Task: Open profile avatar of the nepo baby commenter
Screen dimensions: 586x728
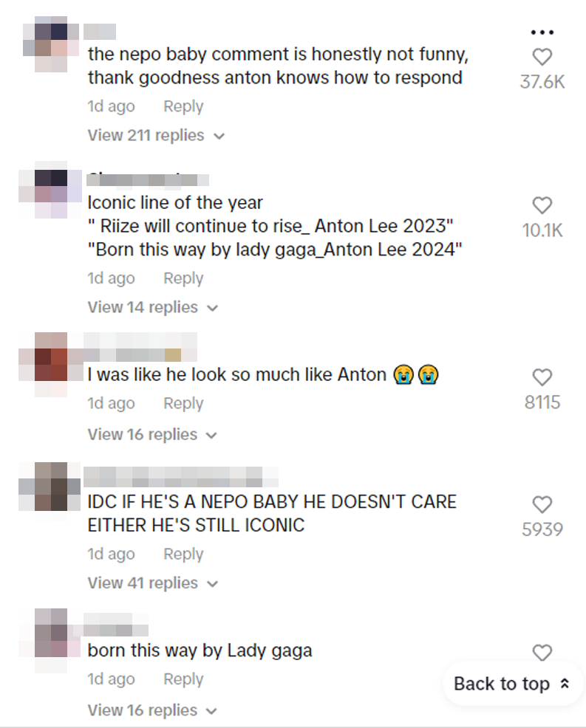Action: tap(51, 44)
